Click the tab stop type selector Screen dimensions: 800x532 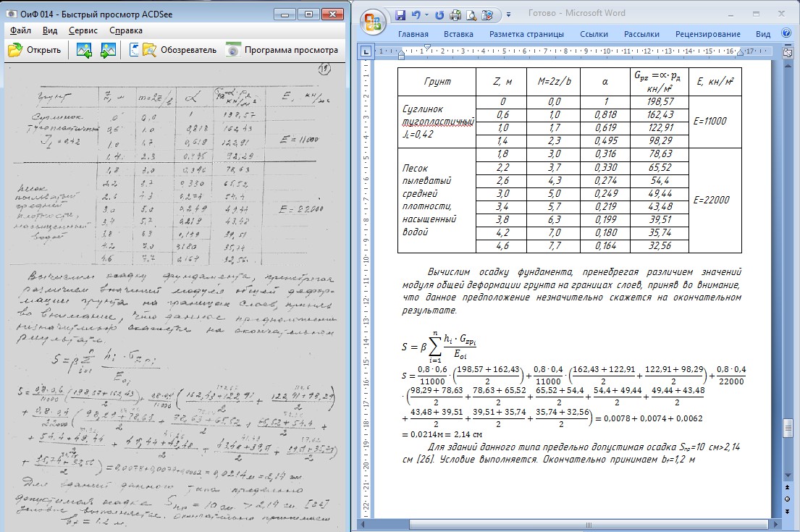(x=366, y=52)
